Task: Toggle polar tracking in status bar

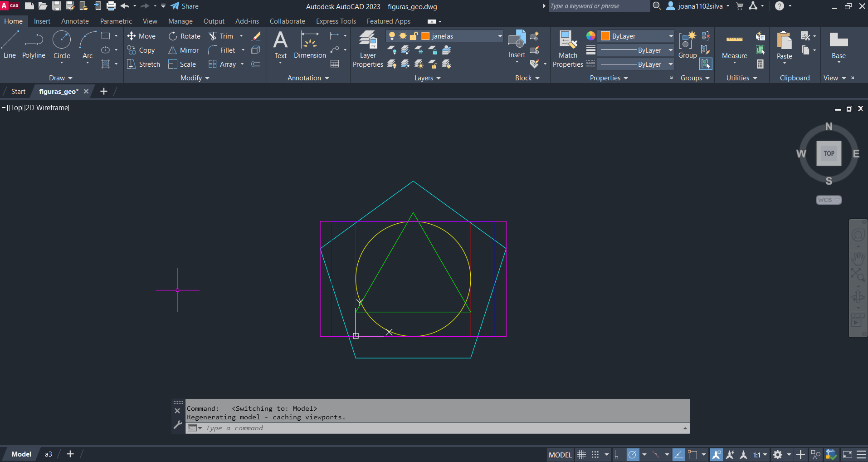Action: 633,454
